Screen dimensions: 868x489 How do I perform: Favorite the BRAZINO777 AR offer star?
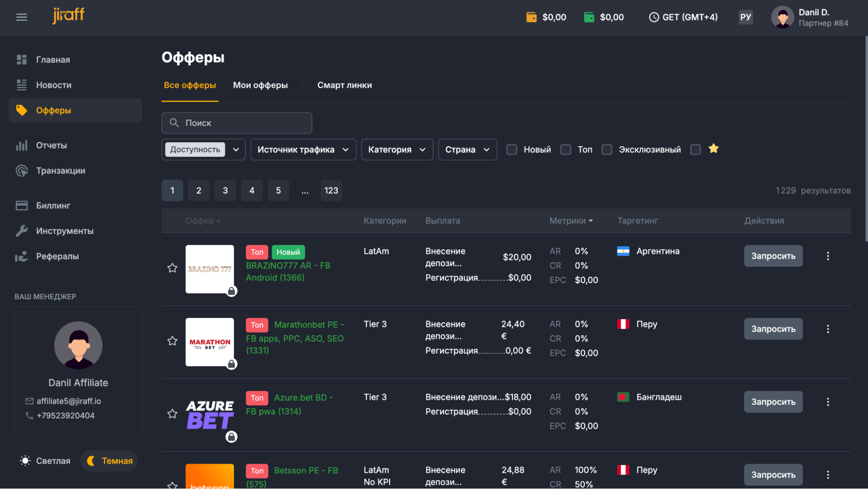(x=172, y=268)
